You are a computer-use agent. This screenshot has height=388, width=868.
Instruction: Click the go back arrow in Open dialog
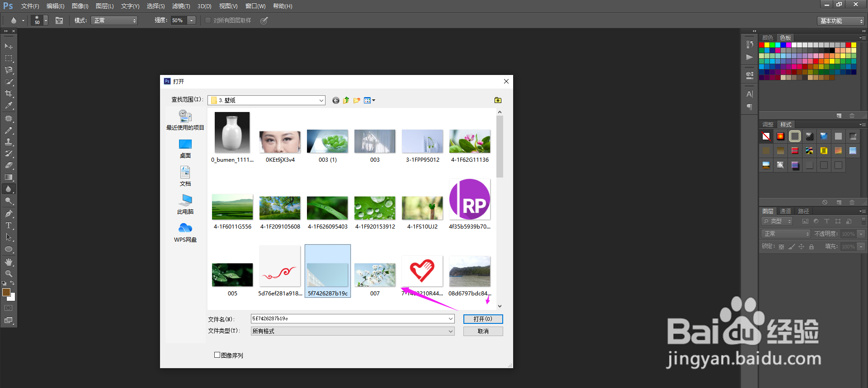[x=335, y=100]
